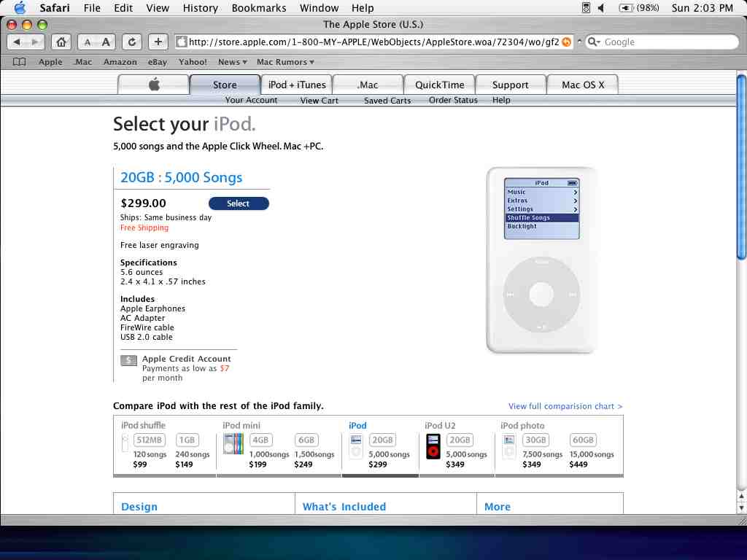Switch to the Mac OS X tab
Image resolution: width=747 pixels, height=560 pixels.
tap(583, 85)
